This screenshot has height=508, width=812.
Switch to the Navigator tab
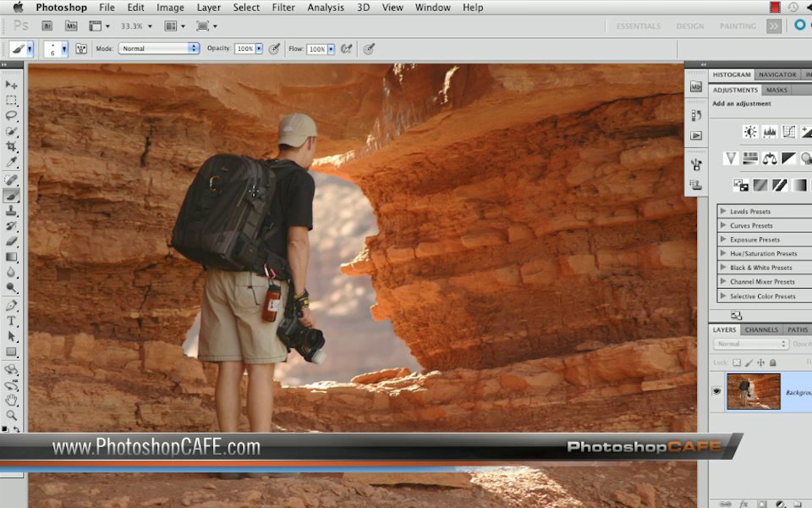pyautogui.click(x=777, y=75)
